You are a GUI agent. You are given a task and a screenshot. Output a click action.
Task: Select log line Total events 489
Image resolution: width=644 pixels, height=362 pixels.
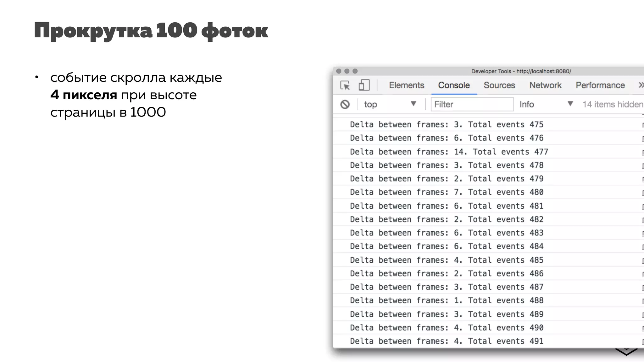click(488, 314)
